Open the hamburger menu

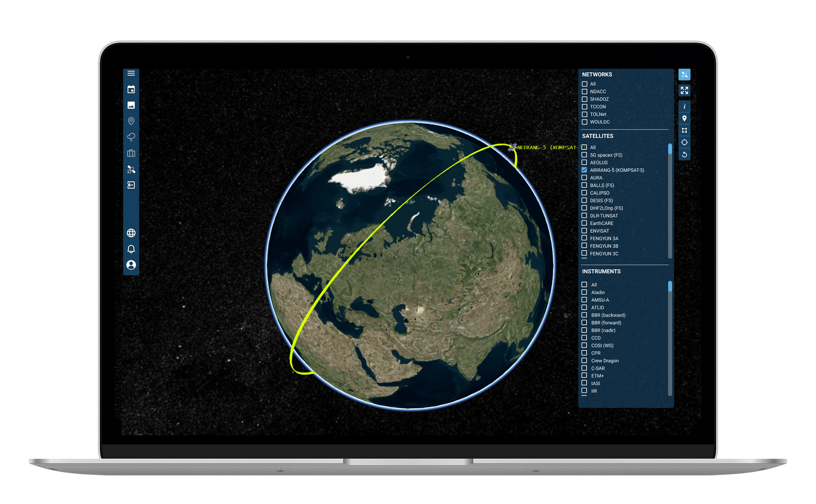131,73
